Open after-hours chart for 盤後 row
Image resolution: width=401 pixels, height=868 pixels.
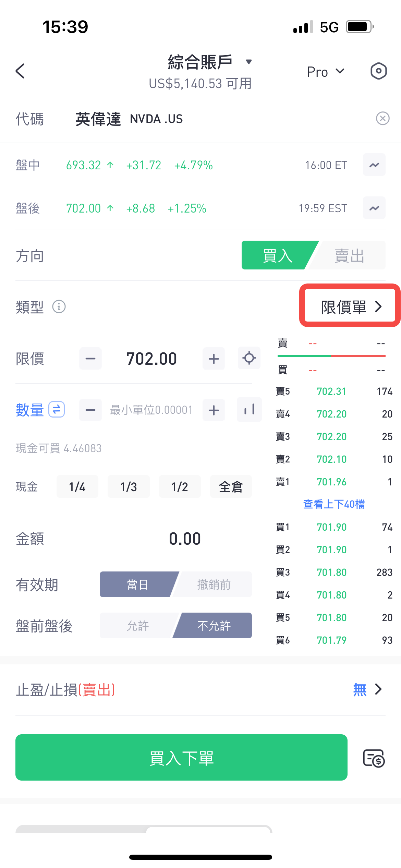[x=374, y=208]
